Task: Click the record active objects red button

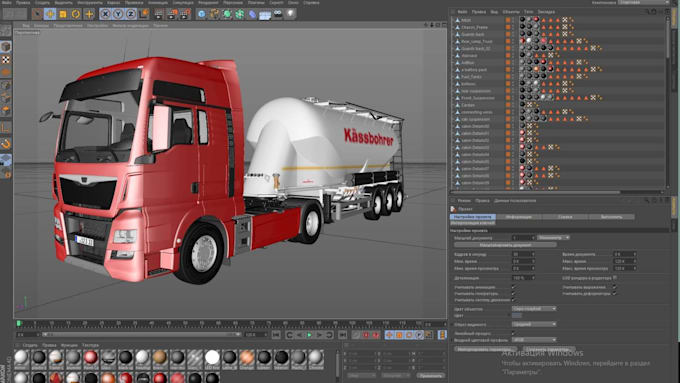Action: point(366,335)
